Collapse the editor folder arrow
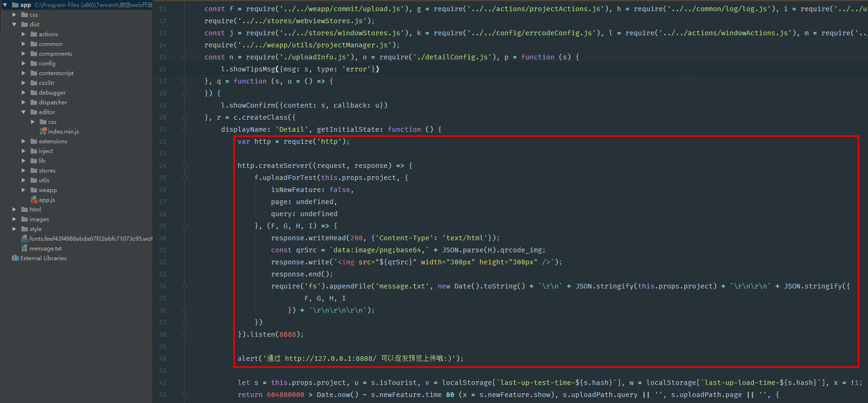Image resolution: width=868 pixels, height=403 pixels. click(24, 112)
